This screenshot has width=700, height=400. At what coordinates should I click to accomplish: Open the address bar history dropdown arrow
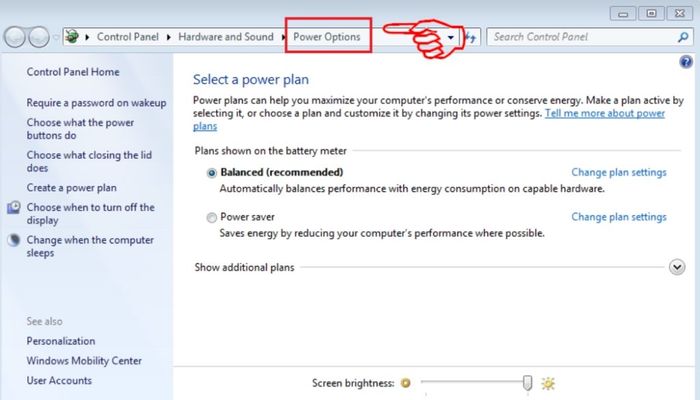pyautogui.click(x=451, y=37)
